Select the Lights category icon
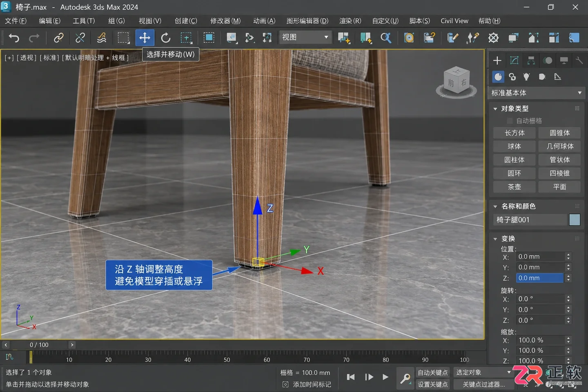This screenshot has width=588, height=392. [526, 77]
